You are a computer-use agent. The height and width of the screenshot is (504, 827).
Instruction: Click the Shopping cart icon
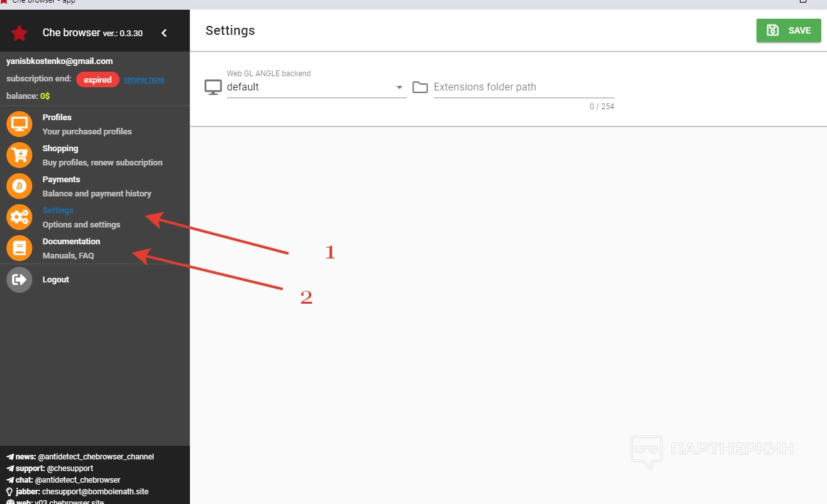pyautogui.click(x=19, y=155)
